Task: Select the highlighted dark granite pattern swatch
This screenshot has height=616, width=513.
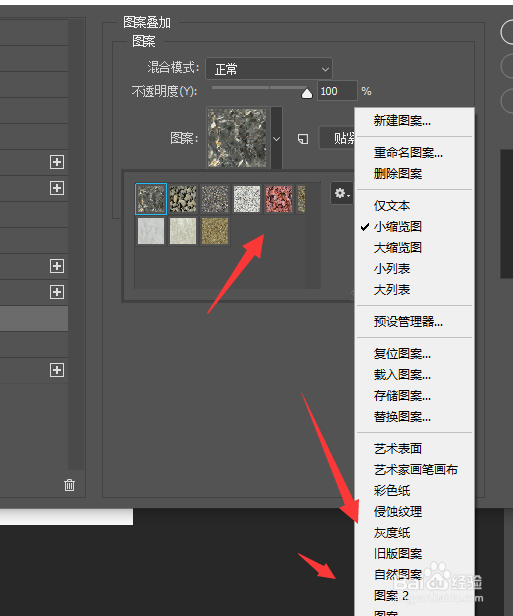Action: 151,199
